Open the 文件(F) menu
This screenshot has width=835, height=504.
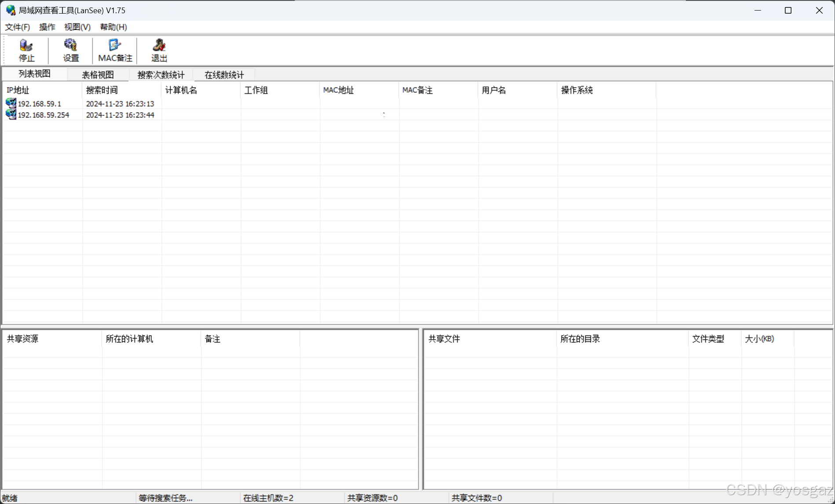pos(18,27)
